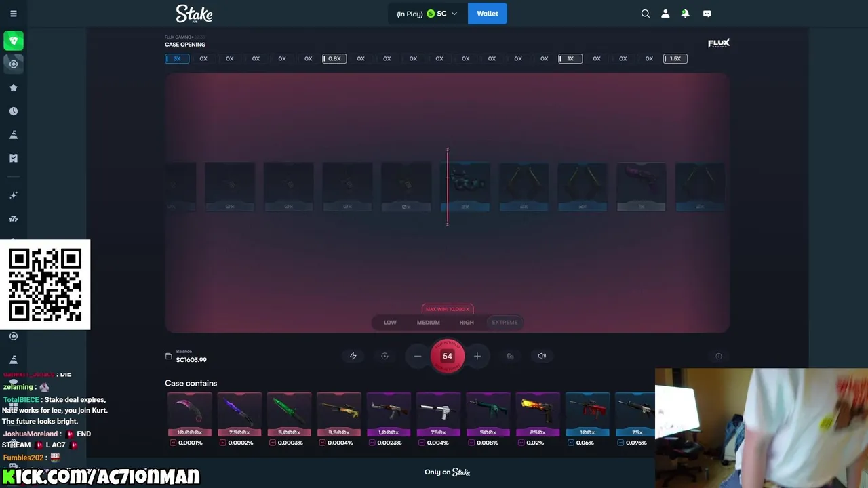
Task: Select LOW risk level
Action: pyautogui.click(x=390, y=323)
